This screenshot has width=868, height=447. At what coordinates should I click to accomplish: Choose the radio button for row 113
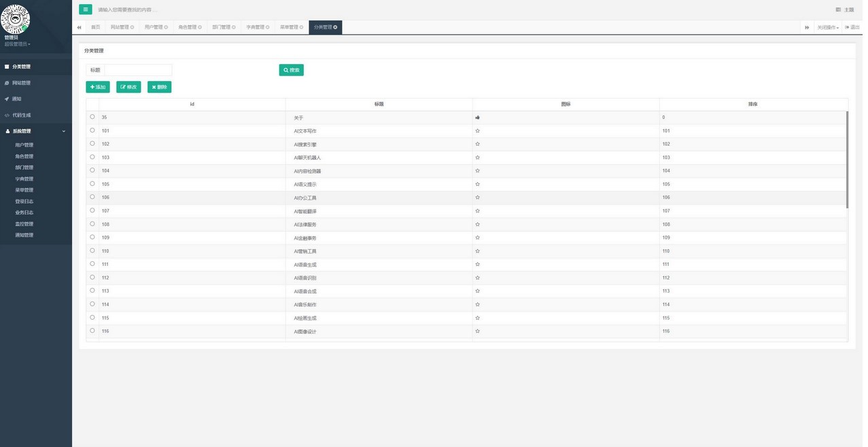92,291
